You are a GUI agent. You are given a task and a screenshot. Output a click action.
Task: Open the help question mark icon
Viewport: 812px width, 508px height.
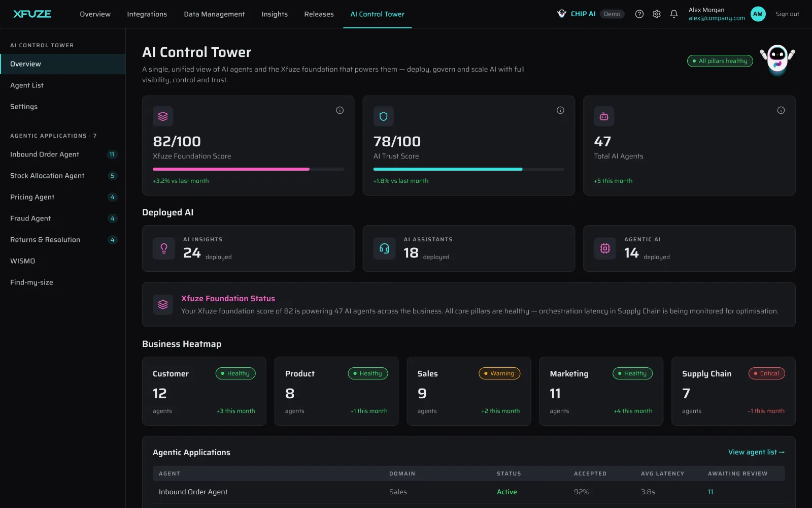639,14
